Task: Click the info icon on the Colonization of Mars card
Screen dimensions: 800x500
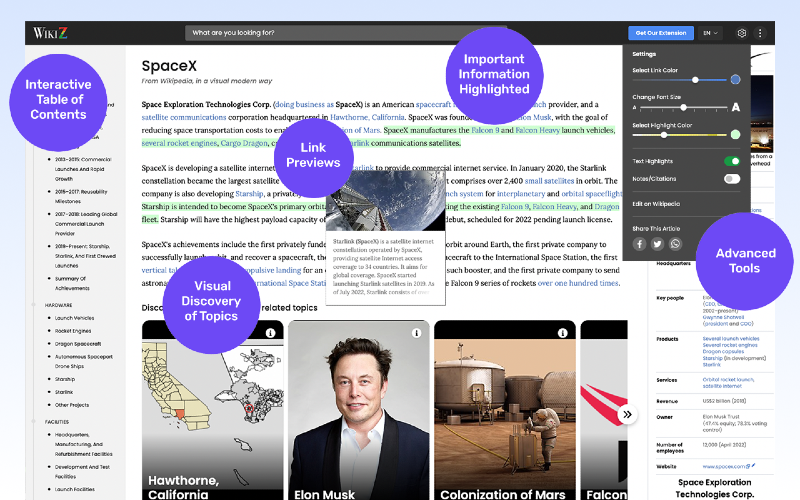Action: pos(562,333)
